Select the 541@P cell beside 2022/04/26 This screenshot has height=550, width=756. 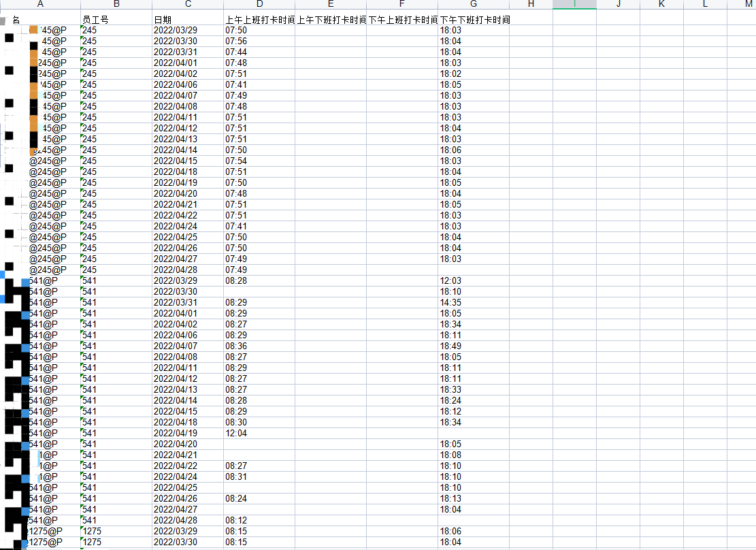(x=41, y=498)
